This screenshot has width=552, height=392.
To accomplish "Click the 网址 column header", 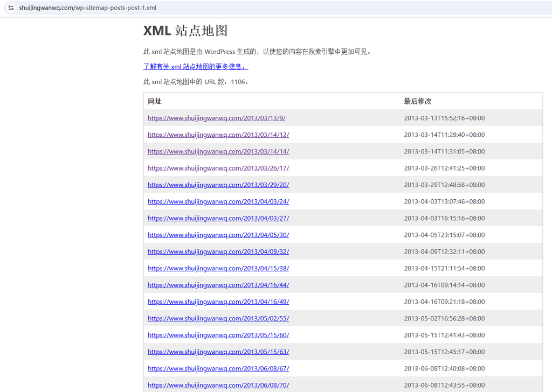I will point(155,101).
